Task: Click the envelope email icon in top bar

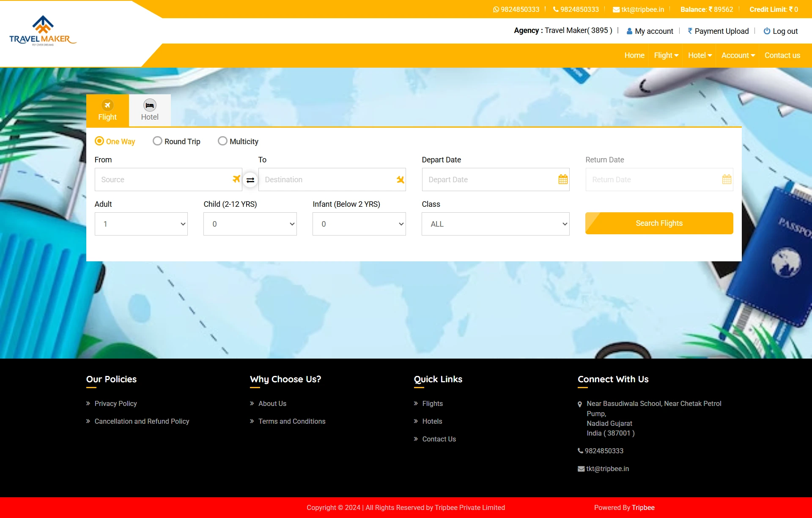Action: tap(616, 10)
